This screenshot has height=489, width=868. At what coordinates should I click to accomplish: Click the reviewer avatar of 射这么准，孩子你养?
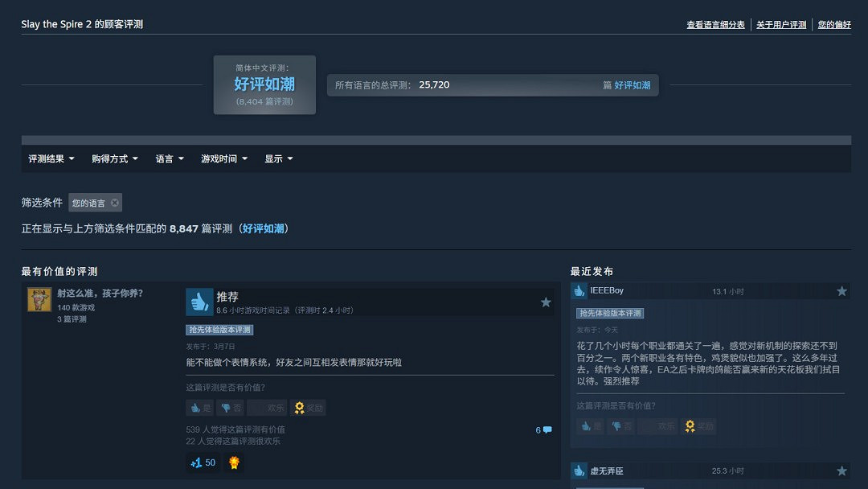pos(39,299)
